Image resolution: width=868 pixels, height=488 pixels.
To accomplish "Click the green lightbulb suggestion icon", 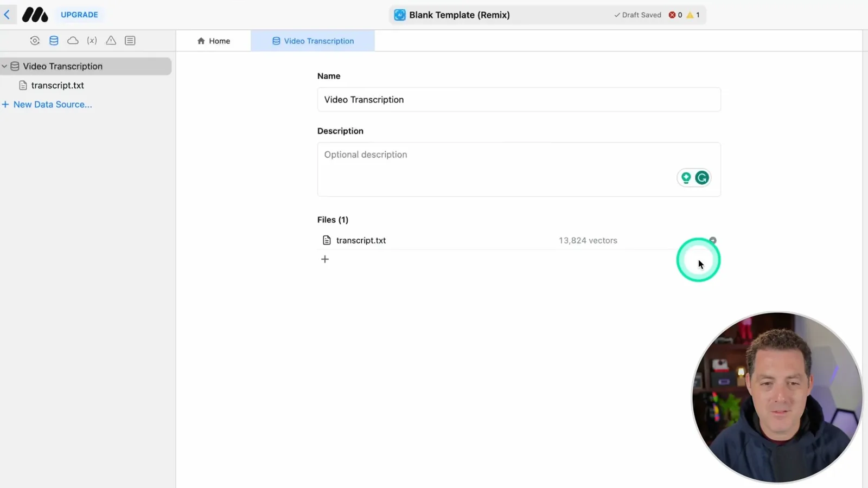I will tap(686, 177).
